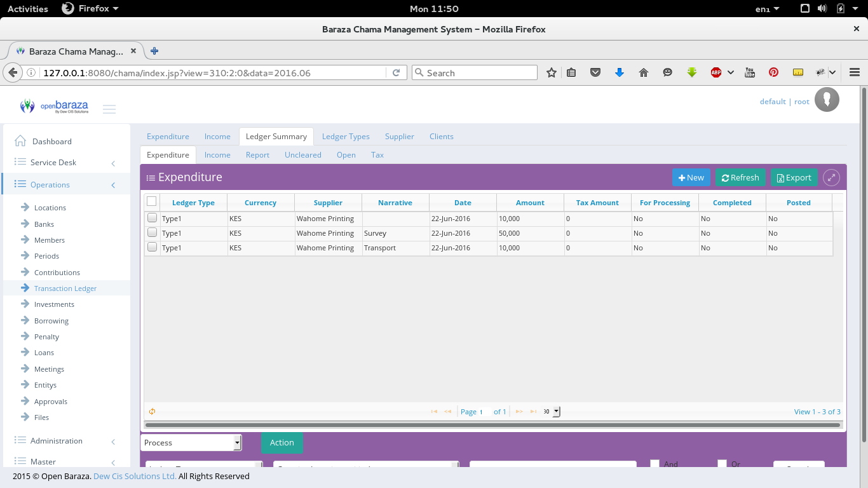This screenshot has width=868, height=488.
Task: Change page size using the 30 dropdown
Action: click(550, 411)
